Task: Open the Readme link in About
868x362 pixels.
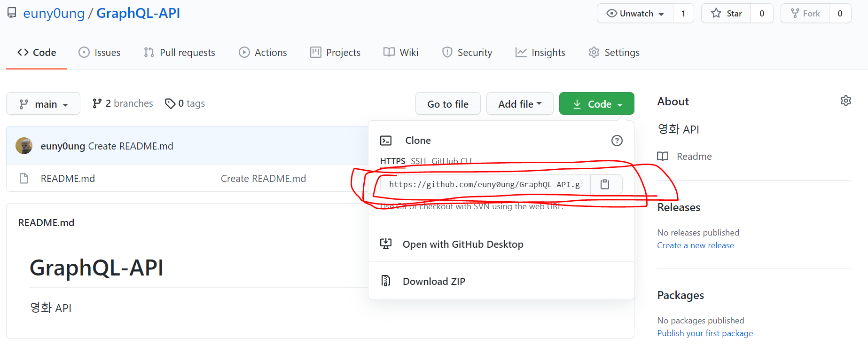Action: pos(694,157)
